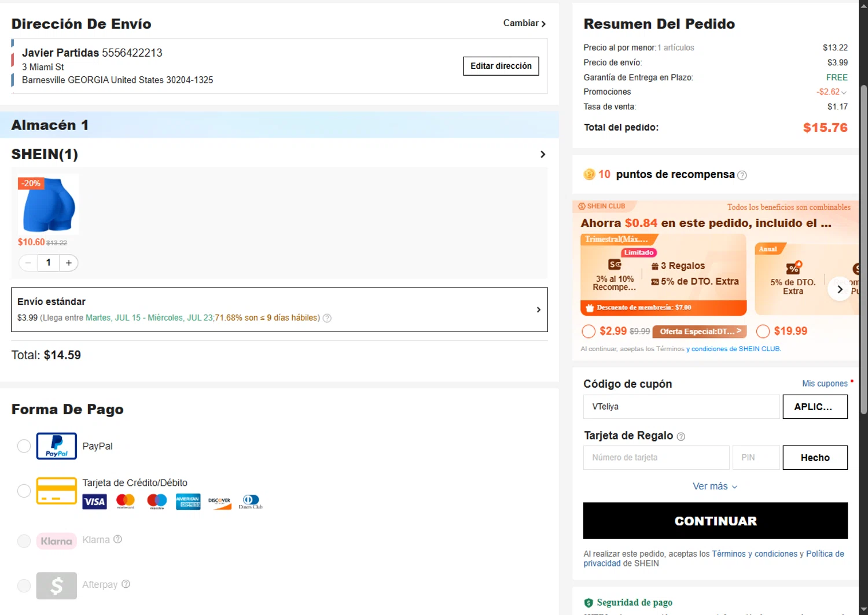Select Afterpay payment radio button

click(24, 585)
